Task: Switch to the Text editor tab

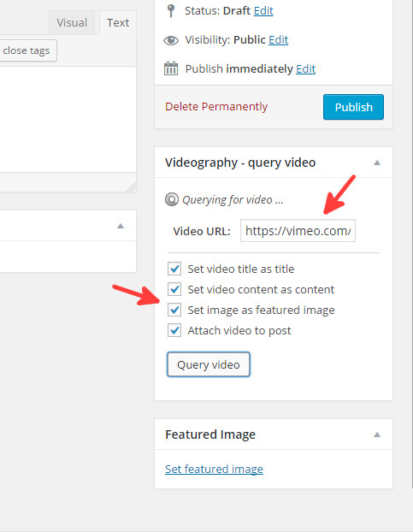Action: point(118,23)
